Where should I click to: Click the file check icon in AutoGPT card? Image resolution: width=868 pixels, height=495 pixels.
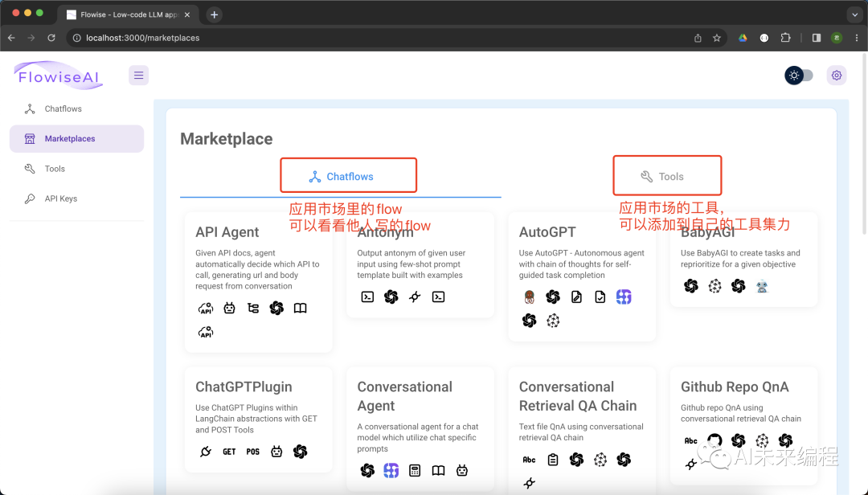[600, 297]
